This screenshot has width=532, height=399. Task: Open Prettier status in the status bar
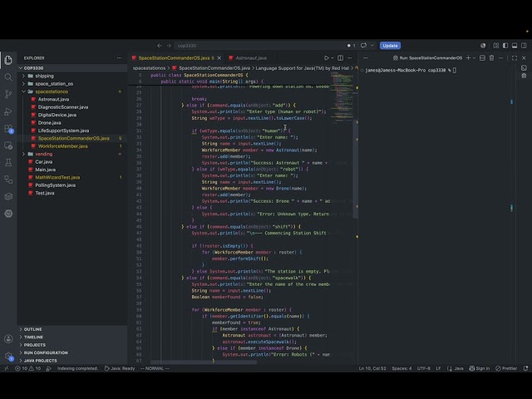coord(506,368)
